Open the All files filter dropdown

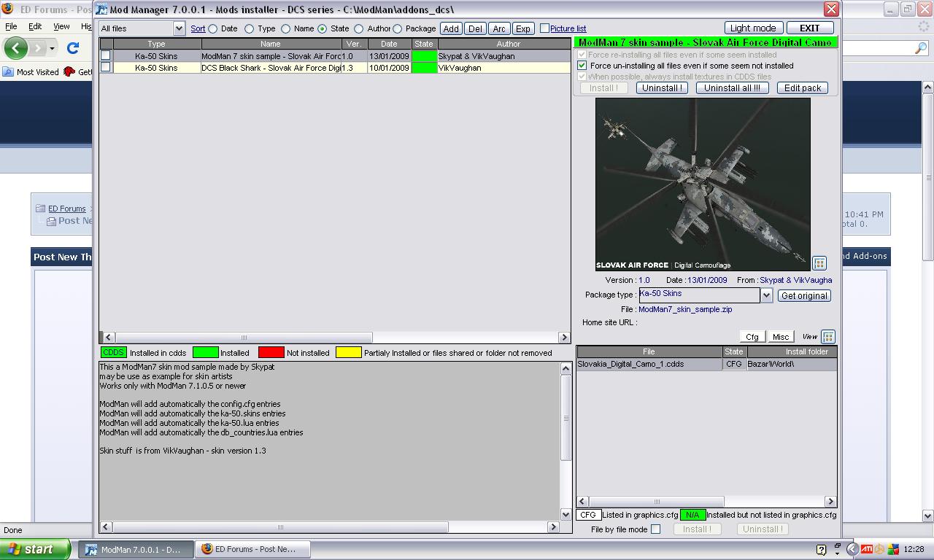tap(142, 28)
